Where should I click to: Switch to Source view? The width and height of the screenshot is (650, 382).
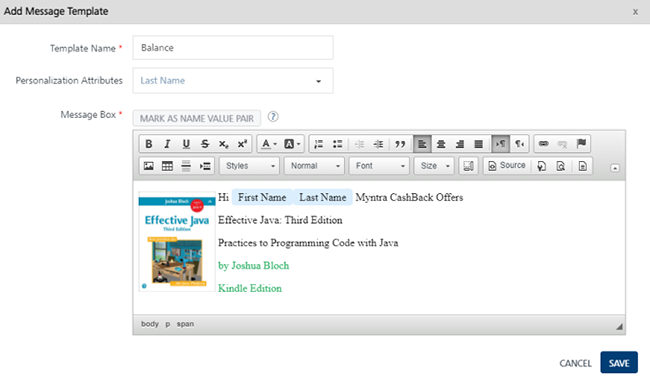(507, 166)
